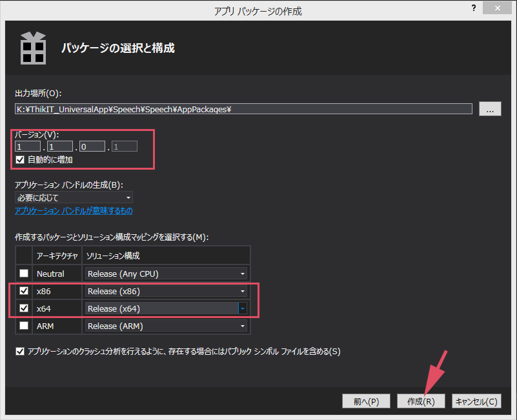
Task: Uncheck the x86 architecture checkbox
Action: pyautogui.click(x=24, y=291)
